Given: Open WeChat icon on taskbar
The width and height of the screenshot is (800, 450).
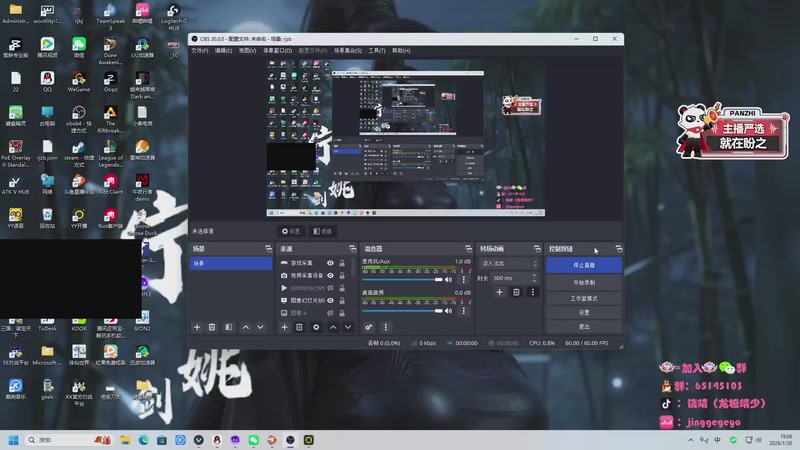Looking at the screenshot, I should tap(254, 440).
